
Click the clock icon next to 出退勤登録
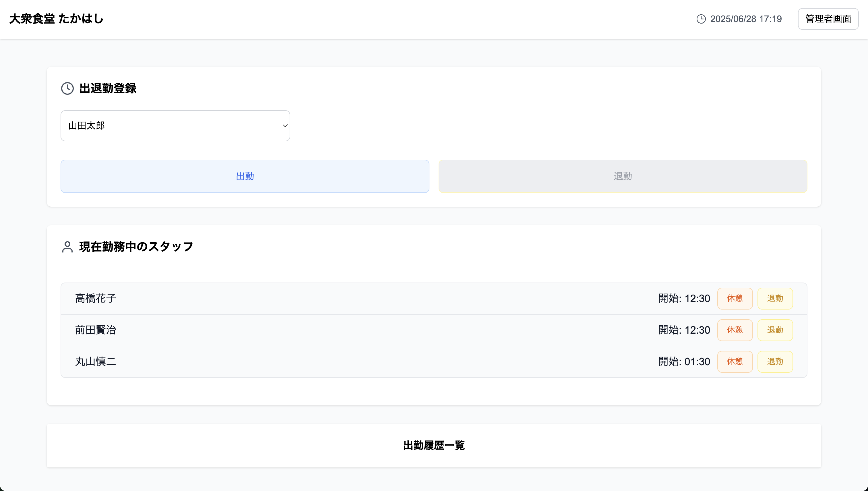coord(67,88)
